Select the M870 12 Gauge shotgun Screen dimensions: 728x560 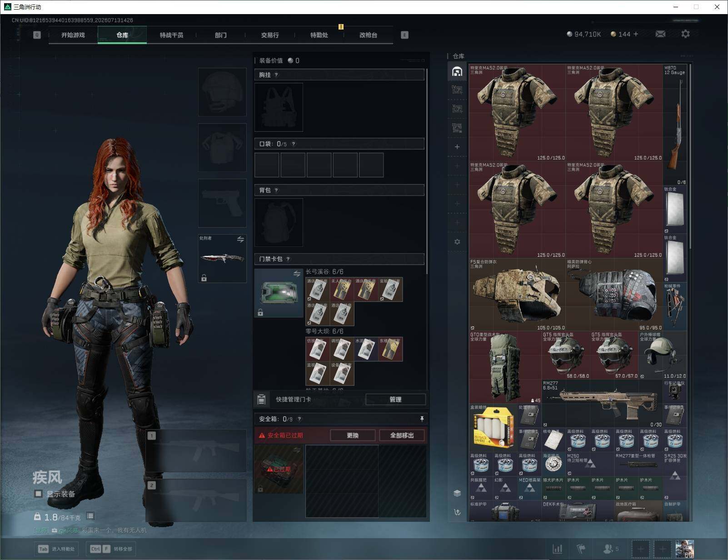click(675, 125)
